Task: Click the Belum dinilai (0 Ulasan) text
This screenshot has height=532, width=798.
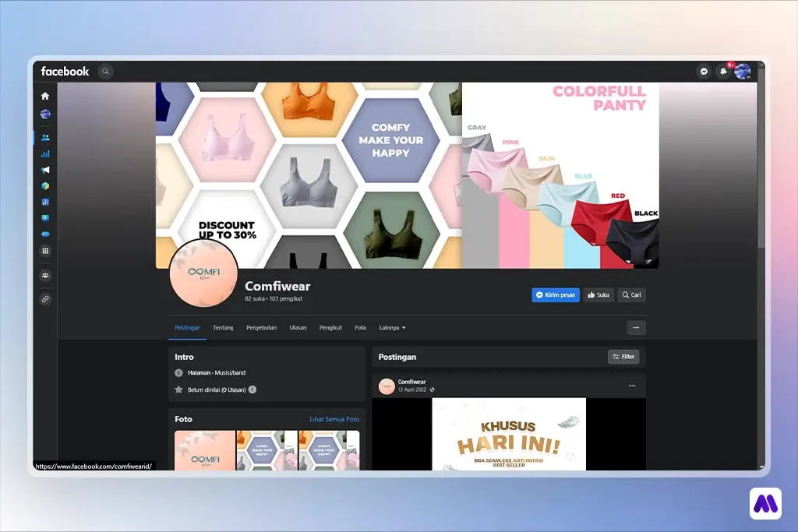Action: pos(217,389)
